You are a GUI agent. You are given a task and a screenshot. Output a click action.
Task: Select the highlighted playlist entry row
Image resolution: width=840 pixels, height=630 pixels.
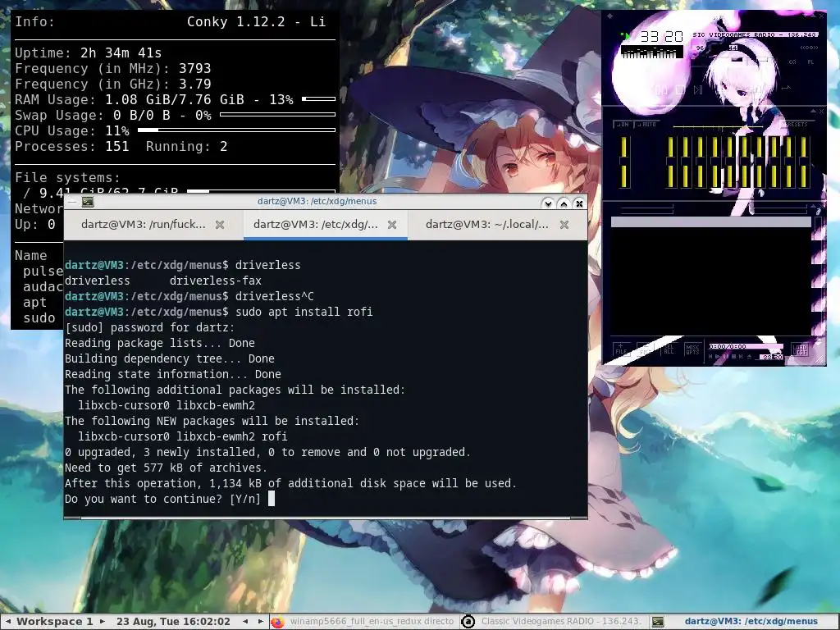711,222
